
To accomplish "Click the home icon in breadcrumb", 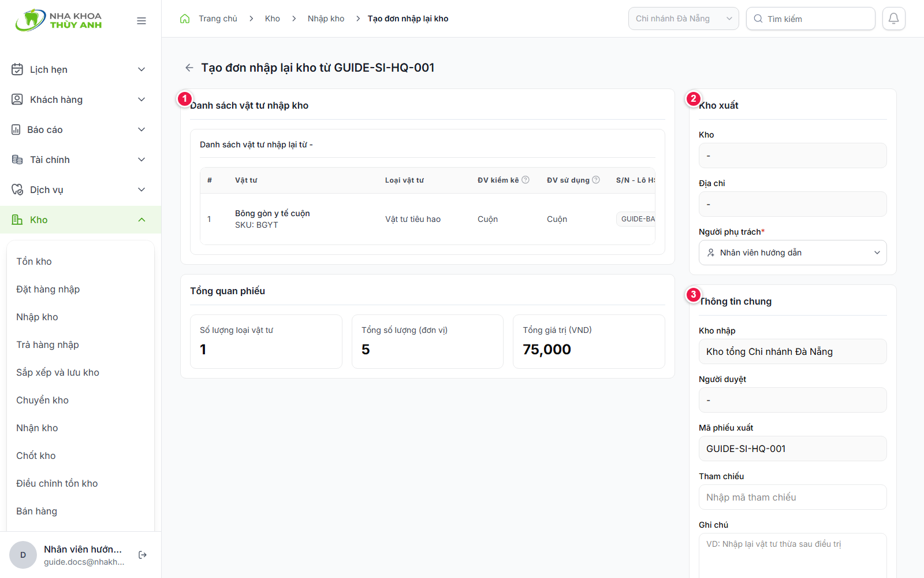I will click(185, 18).
